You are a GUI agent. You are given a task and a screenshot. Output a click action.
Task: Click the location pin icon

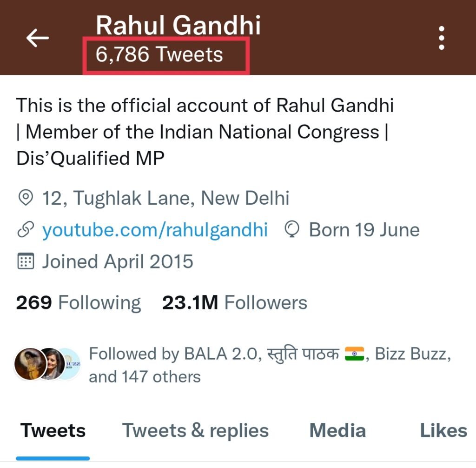tap(26, 198)
